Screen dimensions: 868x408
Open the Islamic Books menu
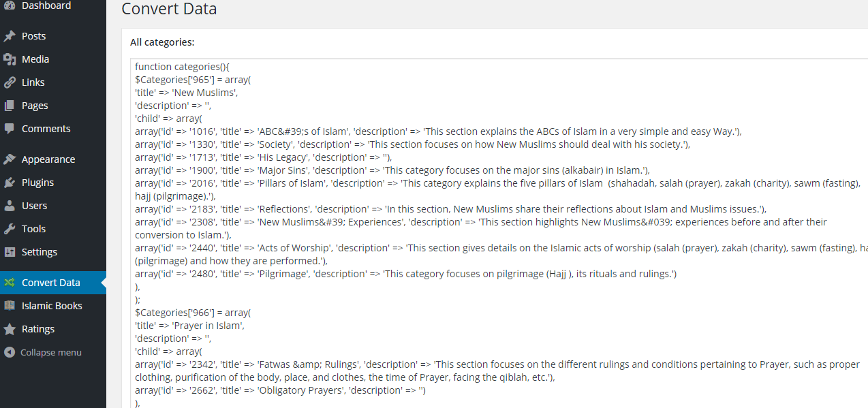(53, 306)
